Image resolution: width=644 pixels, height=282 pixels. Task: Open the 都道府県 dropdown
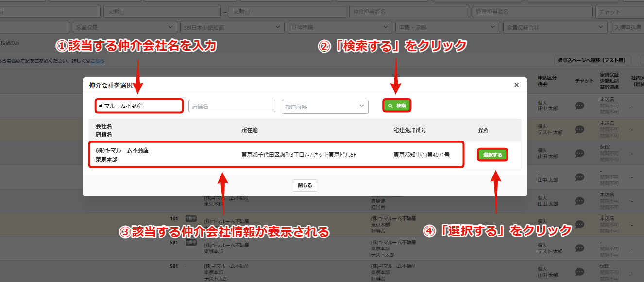click(x=325, y=106)
